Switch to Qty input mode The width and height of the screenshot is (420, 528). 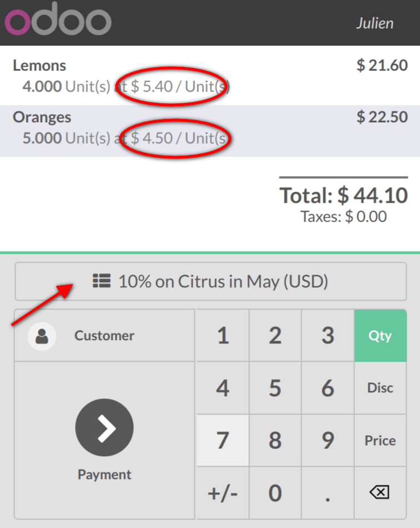click(380, 335)
